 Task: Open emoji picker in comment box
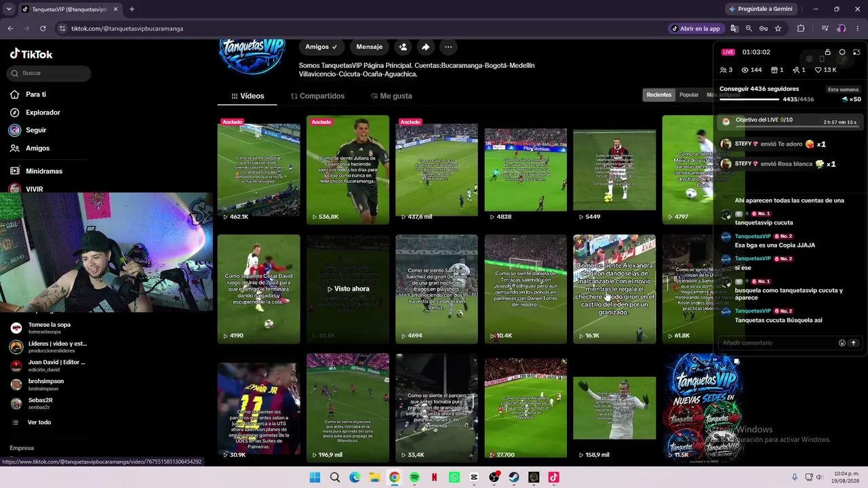842,343
